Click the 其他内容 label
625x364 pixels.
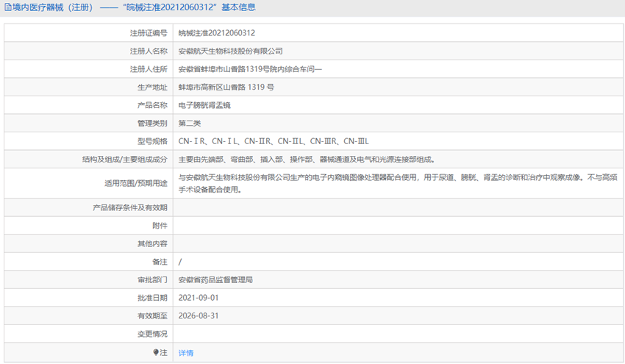(152, 243)
